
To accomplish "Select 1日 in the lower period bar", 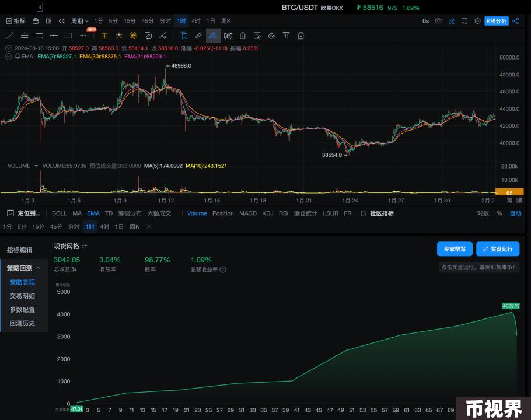I will click(x=119, y=226).
